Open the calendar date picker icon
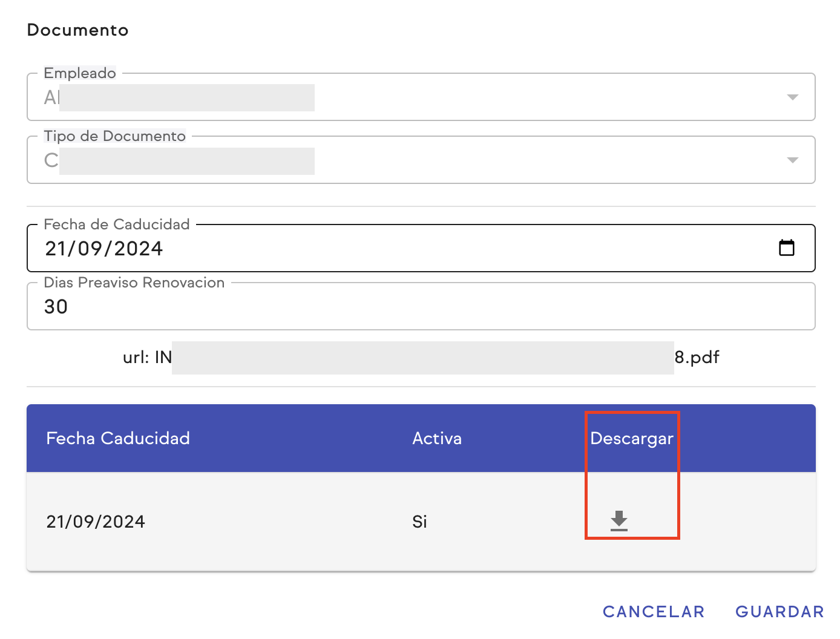 [x=786, y=247]
